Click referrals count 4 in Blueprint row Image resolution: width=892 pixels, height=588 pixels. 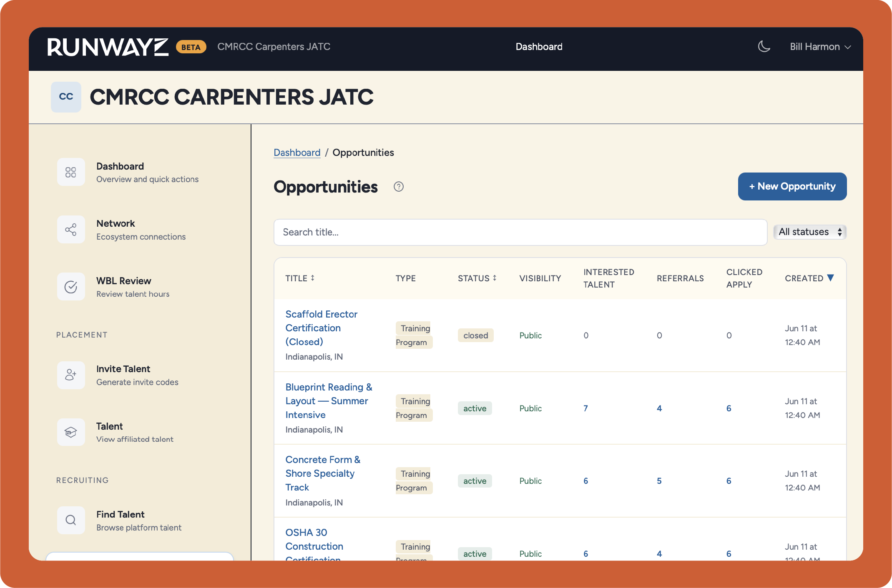coord(659,408)
